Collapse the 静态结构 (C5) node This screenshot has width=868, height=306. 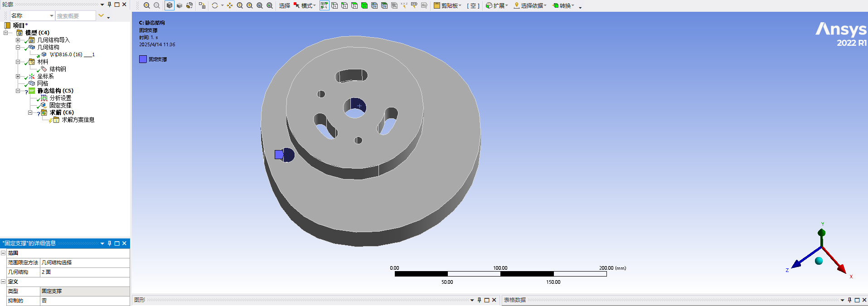[x=18, y=91]
